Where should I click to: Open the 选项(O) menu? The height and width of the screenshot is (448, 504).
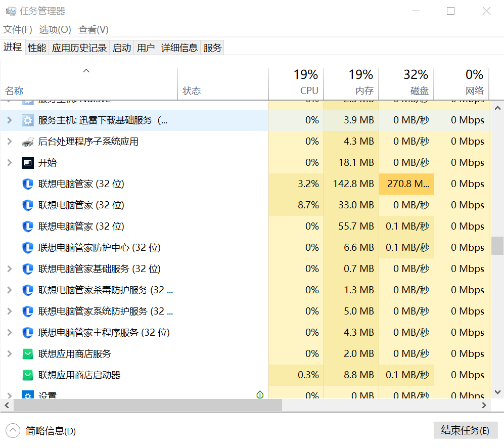(x=55, y=30)
